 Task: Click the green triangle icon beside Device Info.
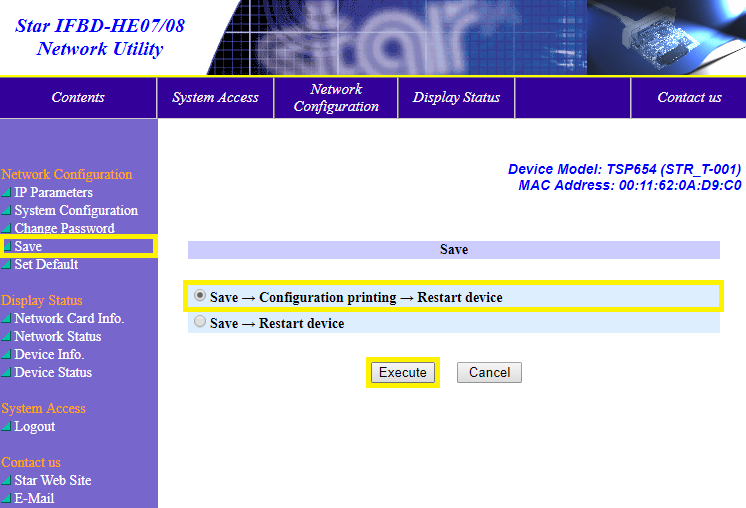[6, 354]
